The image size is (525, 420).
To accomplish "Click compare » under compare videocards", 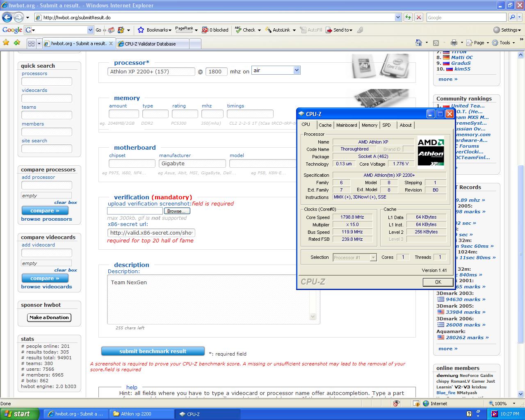I will click(45, 278).
